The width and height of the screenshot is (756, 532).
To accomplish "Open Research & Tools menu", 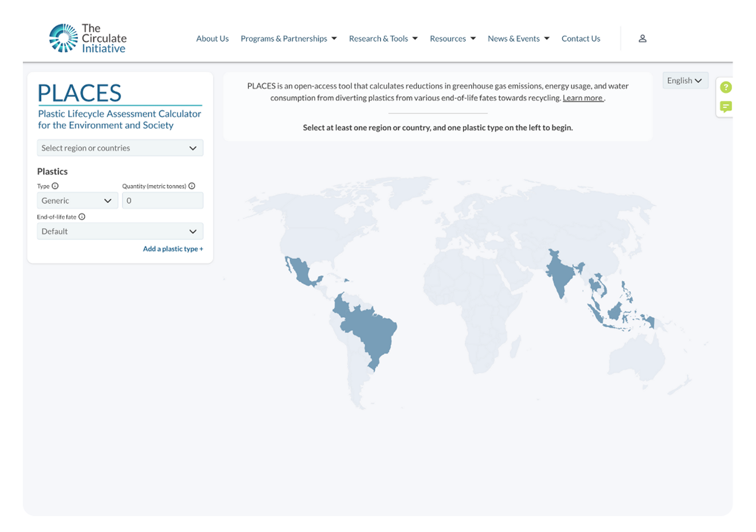I will [383, 38].
